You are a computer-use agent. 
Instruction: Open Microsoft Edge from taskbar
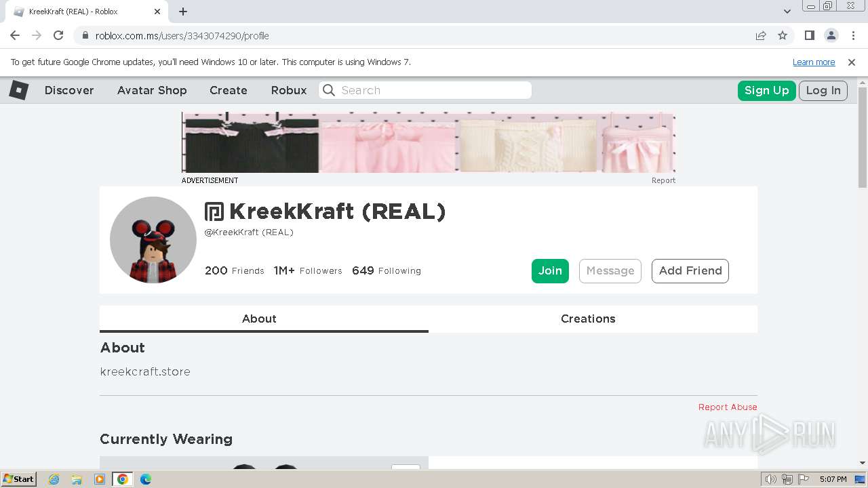coord(146,479)
